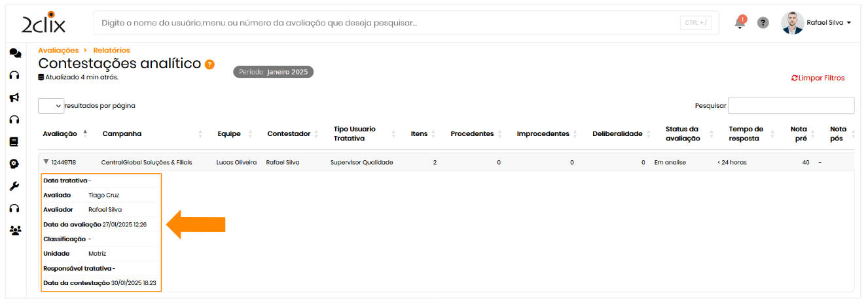Open the results per page dropdown
The image size is (868, 306).
click(x=51, y=106)
